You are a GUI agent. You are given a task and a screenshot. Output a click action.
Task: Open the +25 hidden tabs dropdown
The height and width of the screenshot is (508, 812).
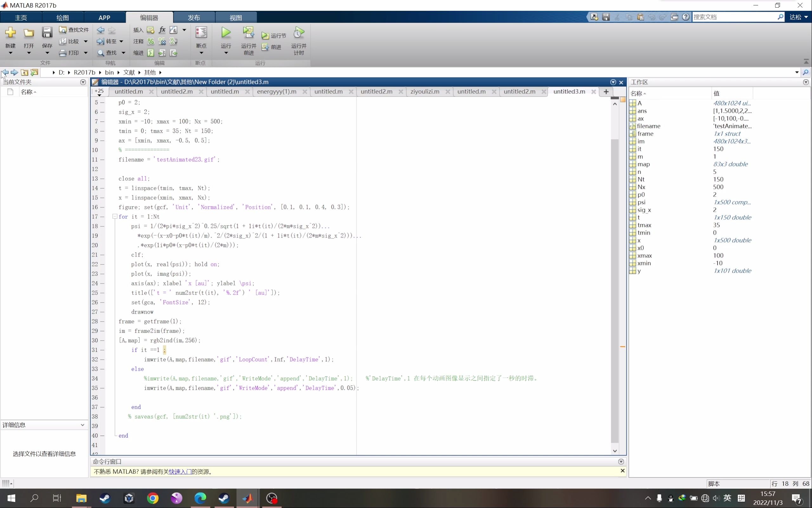click(x=99, y=92)
